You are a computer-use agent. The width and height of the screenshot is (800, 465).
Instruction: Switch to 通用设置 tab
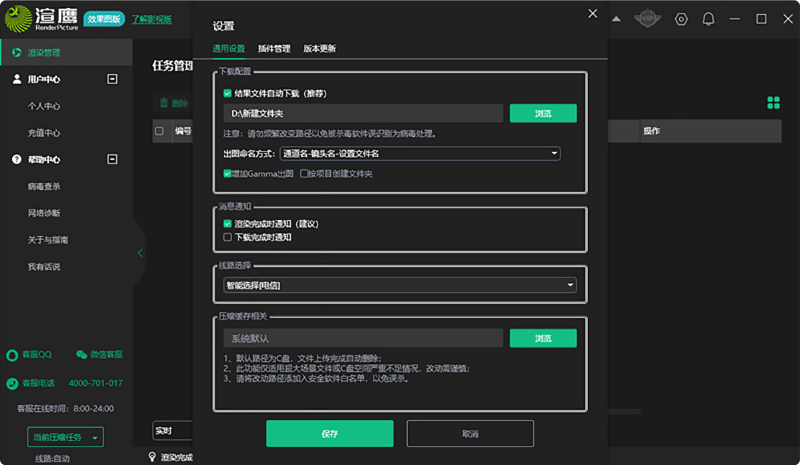tap(229, 48)
